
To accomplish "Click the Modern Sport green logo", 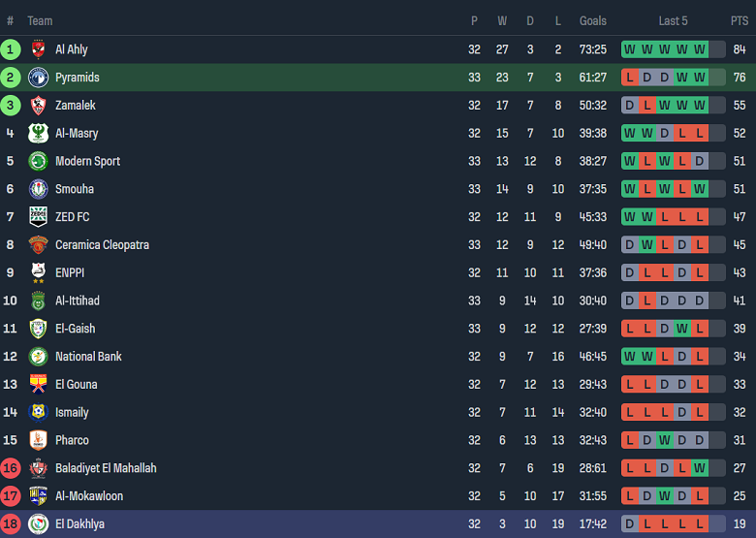I will 38,161.
